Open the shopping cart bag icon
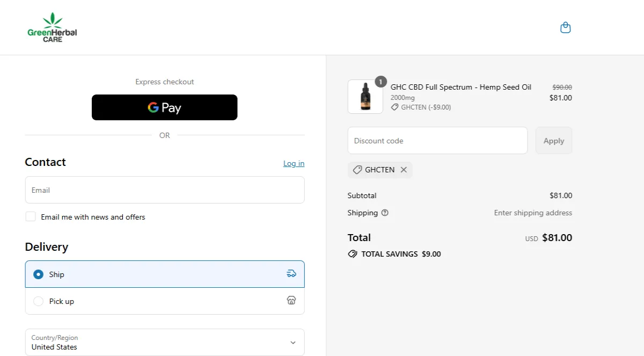This screenshot has height=356, width=644. (x=565, y=26)
